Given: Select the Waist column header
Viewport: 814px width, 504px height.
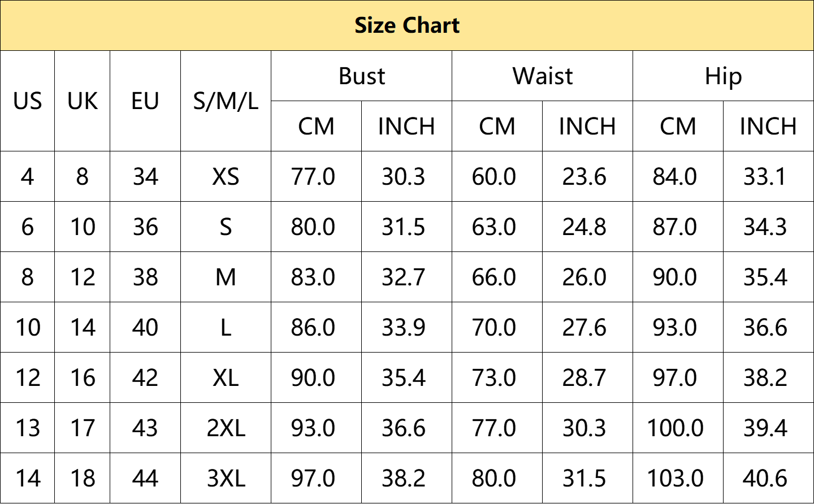Looking at the screenshot, I should pos(543,76).
